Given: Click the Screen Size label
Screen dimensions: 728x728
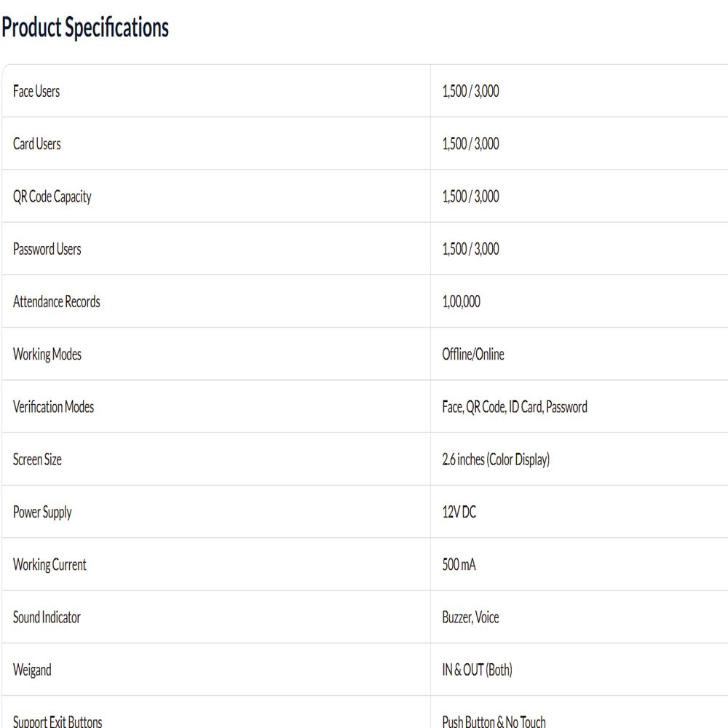Looking at the screenshot, I should click(37, 459).
